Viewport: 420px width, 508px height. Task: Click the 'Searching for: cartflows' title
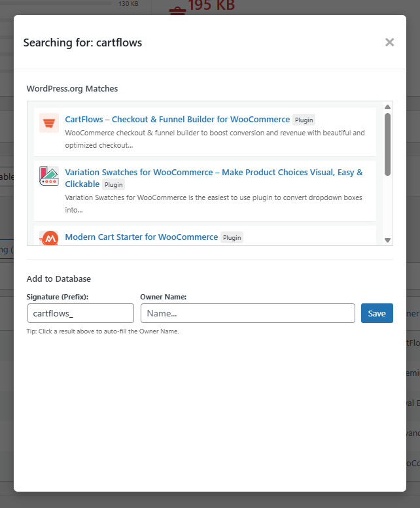(82, 42)
